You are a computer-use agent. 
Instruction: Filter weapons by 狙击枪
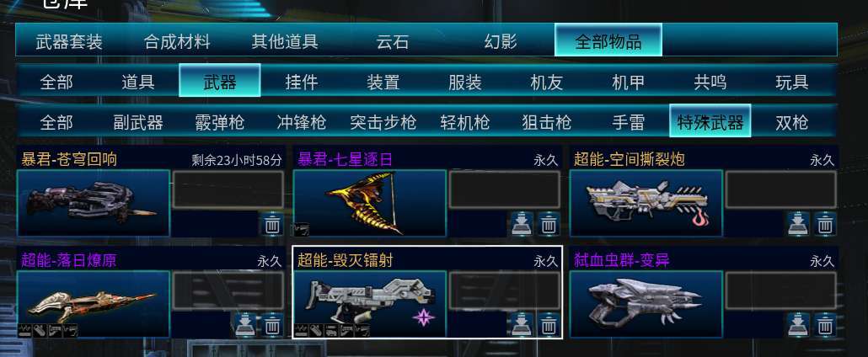(546, 122)
